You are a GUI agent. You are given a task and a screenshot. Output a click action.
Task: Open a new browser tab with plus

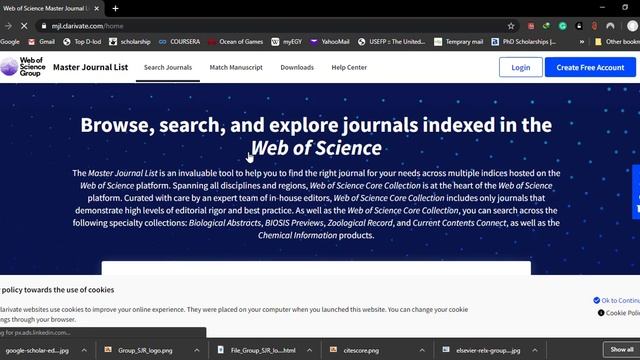[x=116, y=8]
